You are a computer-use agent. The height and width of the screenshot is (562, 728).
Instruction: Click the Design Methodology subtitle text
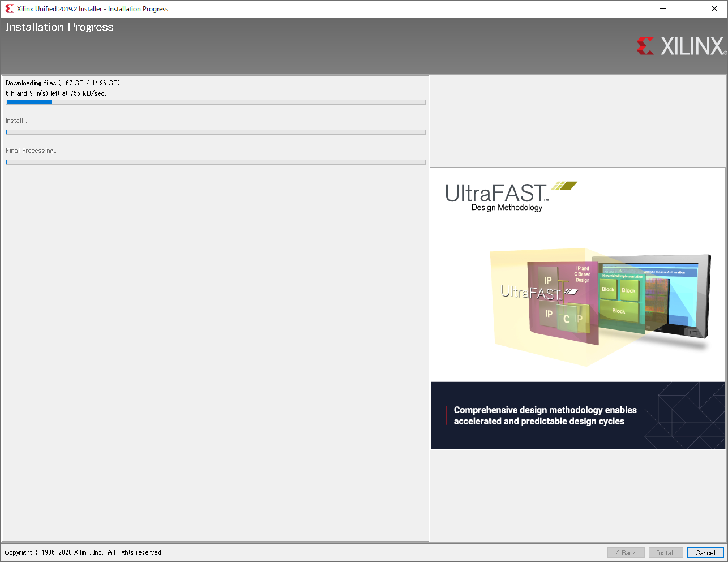507,208
